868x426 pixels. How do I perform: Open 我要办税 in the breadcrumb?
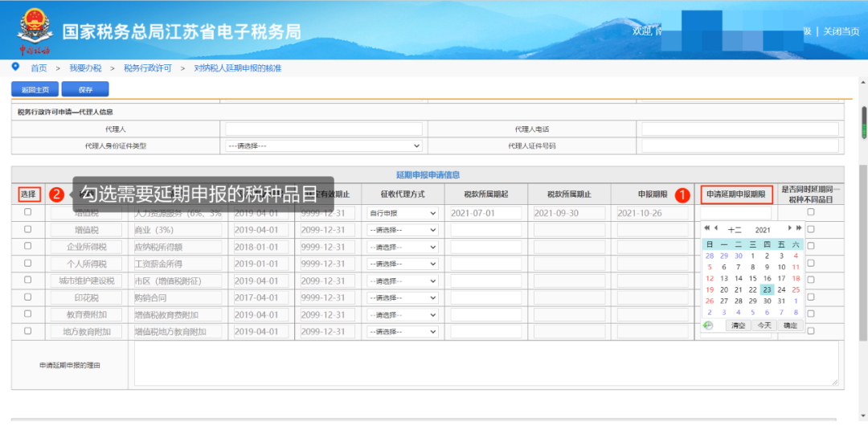point(85,68)
